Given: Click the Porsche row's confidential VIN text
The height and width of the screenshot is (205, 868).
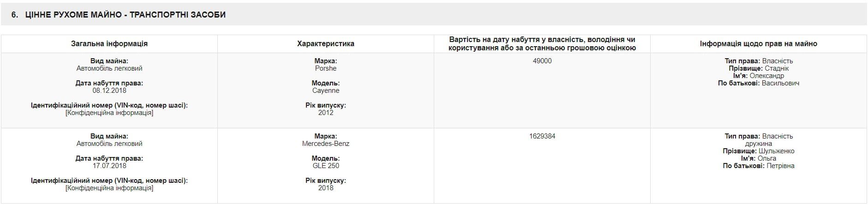Looking at the screenshot, I should pyautogui.click(x=109, y=113).
